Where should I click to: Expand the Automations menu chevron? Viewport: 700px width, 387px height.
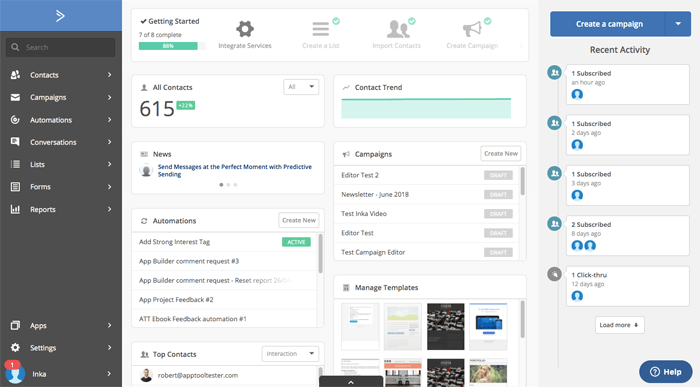pos(109,120)
